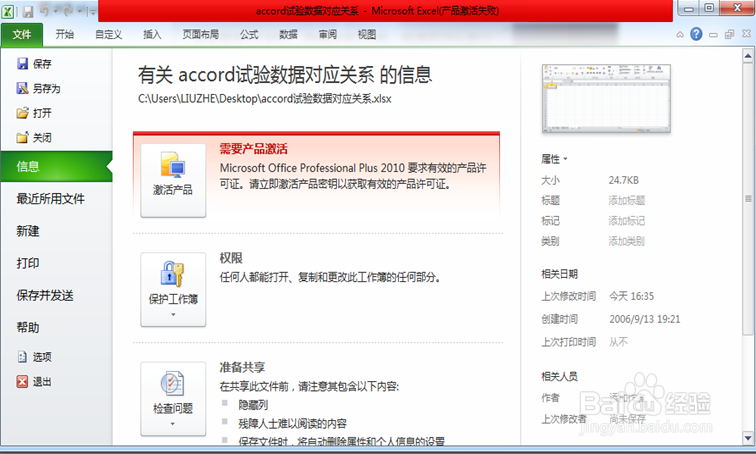Click the workbook minimize icon near help
Screen dimensions: 756x454
click(713, 35)
